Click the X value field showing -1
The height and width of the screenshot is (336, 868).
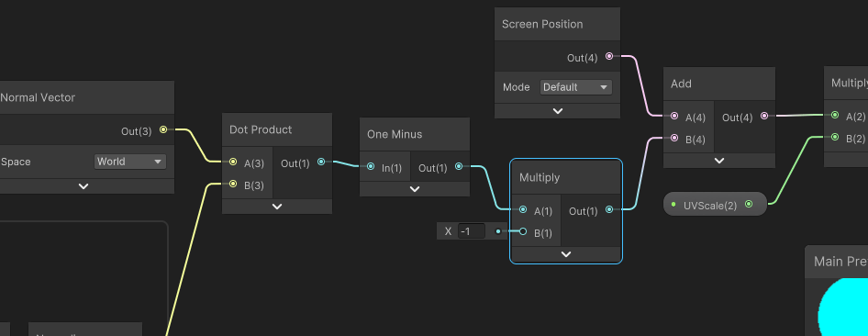[472, 231]
